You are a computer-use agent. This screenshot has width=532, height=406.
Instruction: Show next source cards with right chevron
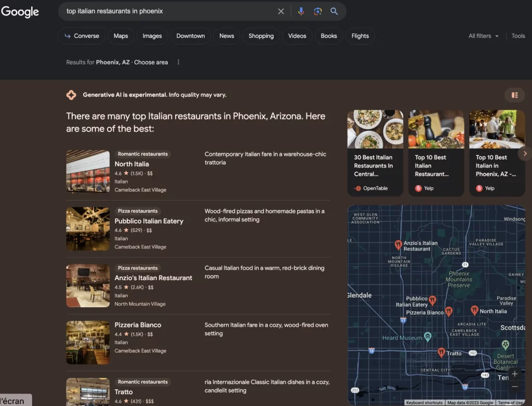(x=525, y=153)
